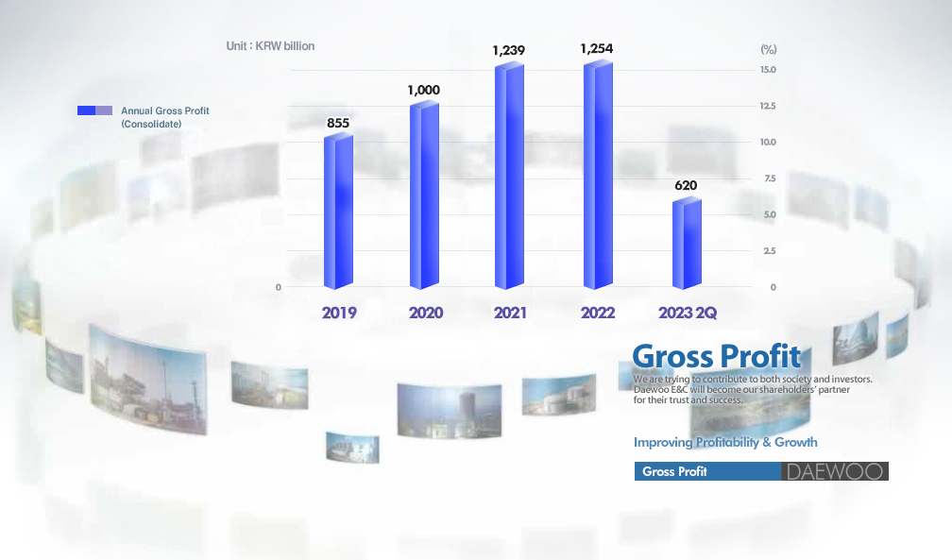Click the 2020 gross profit bar
952x560 pixels.
pos(424,195)
